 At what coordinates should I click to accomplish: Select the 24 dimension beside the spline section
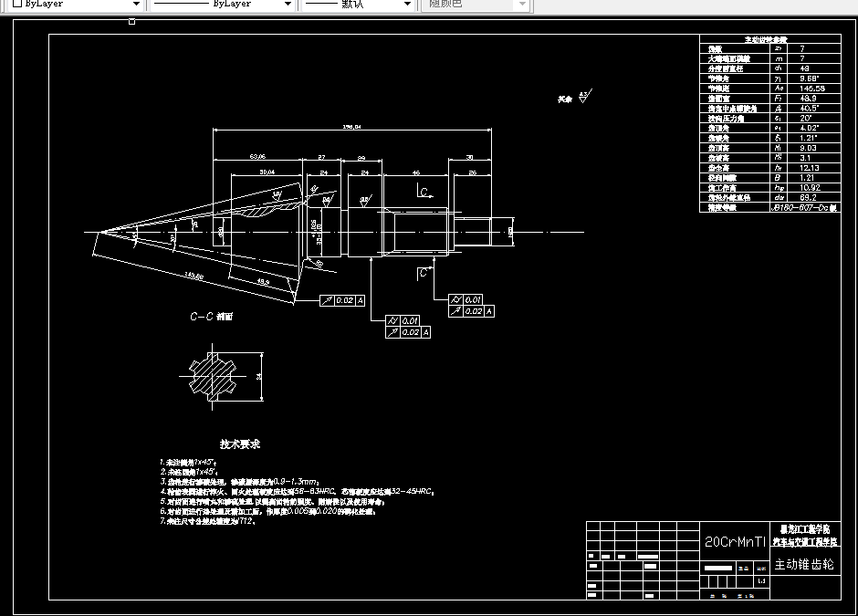(x=259, y=376)
